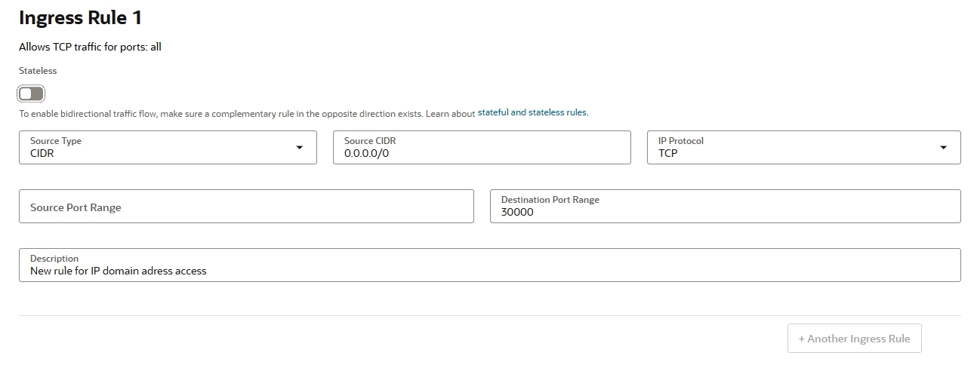The width and height of the screenshot is (980, 371).
Task: Click the IP Protocol caret arrow
Action: (x=943, y=148)
